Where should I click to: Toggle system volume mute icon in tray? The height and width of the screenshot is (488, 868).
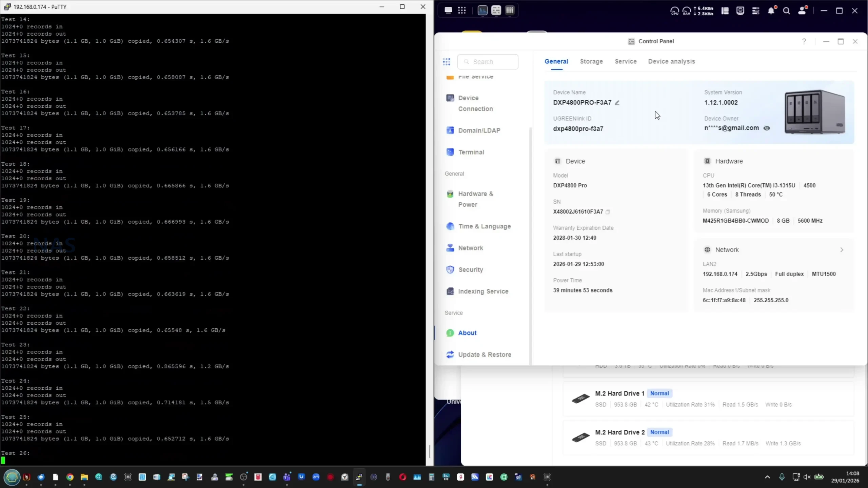click(807, 477)
